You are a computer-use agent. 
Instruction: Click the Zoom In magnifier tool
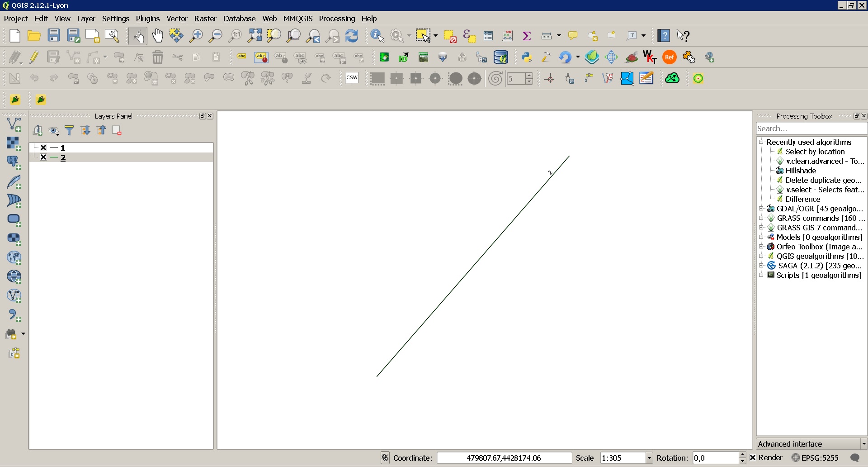coord(196,36)
